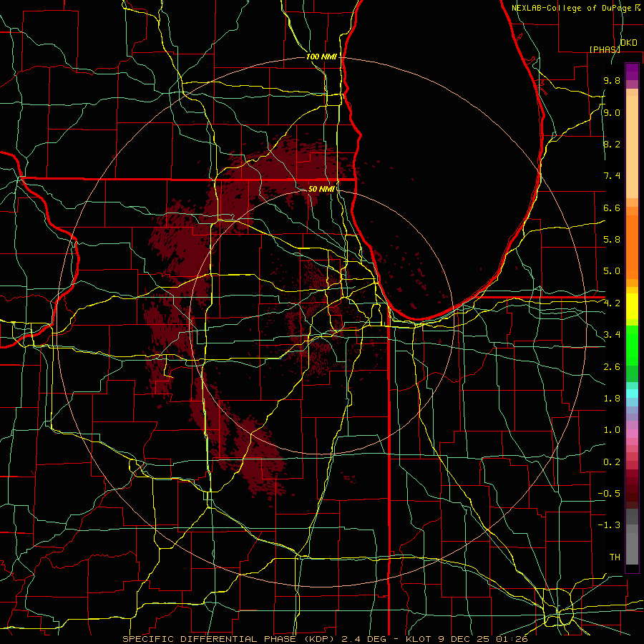644x644 pixels.
Task: Click the pink segment of the color bar
Action: [632, 434]
